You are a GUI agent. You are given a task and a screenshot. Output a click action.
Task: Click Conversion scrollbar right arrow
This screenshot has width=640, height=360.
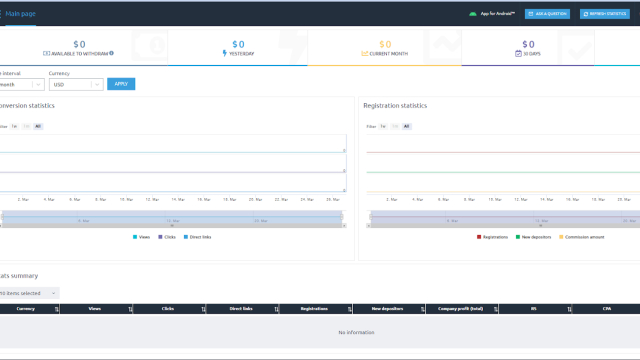(344, 225)
